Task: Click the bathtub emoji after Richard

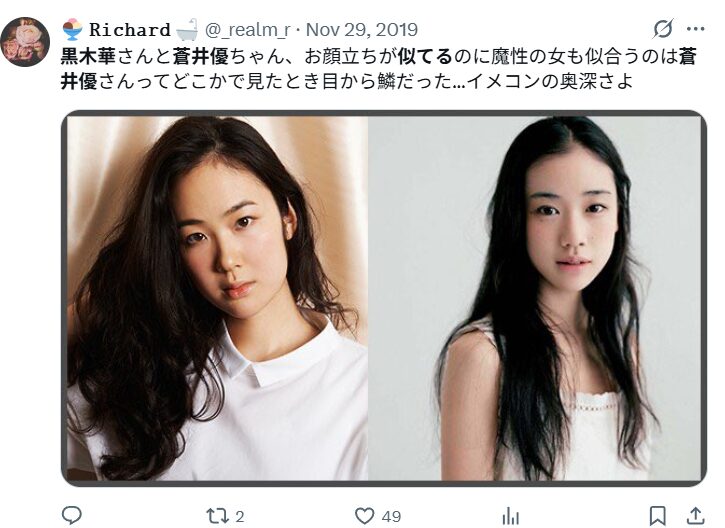Action: (187, 30)
